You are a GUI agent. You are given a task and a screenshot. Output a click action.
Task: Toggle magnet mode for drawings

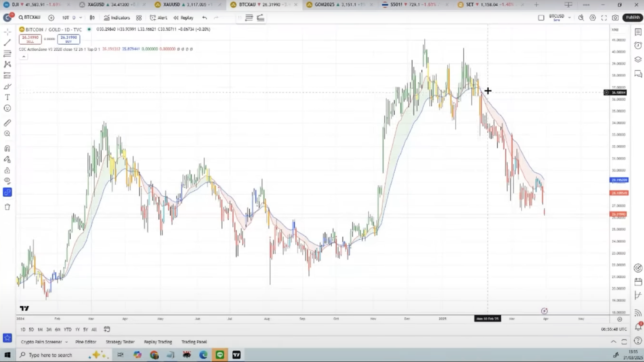point(7,148)
